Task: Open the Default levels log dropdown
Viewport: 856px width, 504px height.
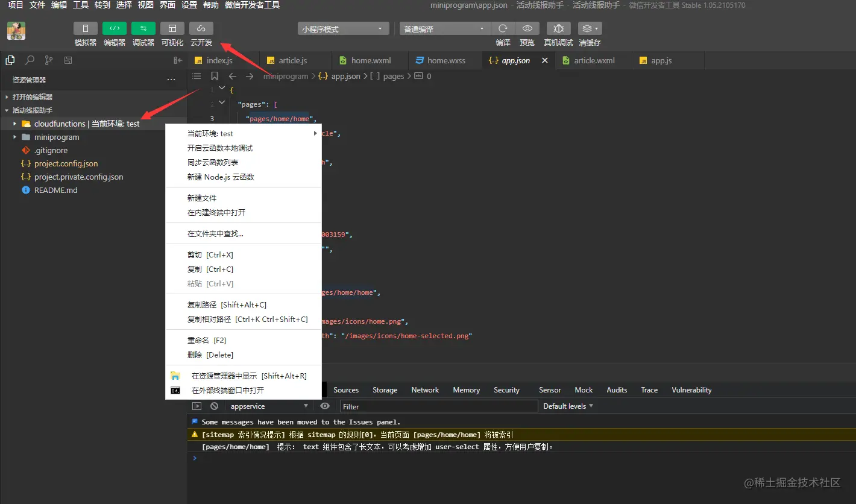Action: point(568,406)
